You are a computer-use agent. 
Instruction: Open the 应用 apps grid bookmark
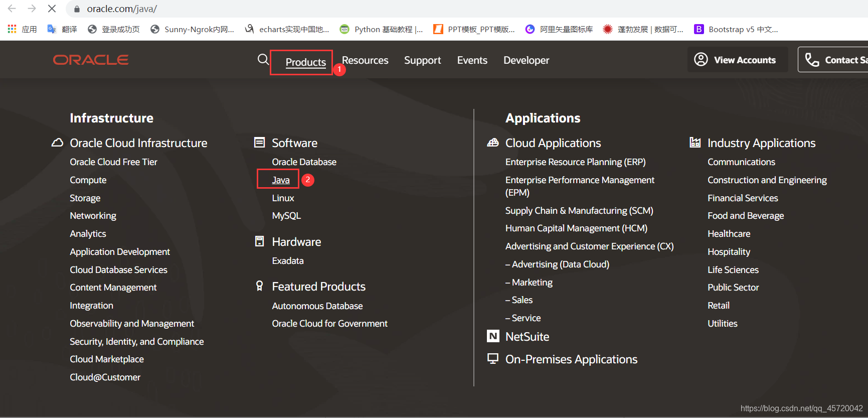22,29
